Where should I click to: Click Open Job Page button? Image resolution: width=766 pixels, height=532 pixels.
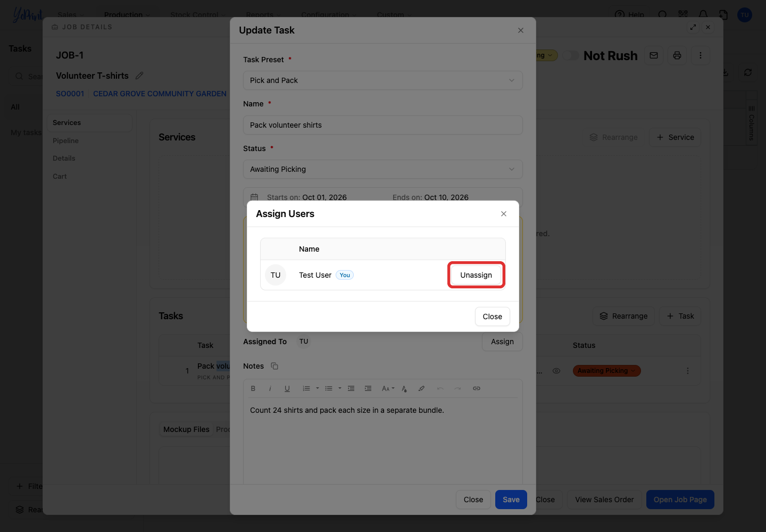[x=680, y=500]
